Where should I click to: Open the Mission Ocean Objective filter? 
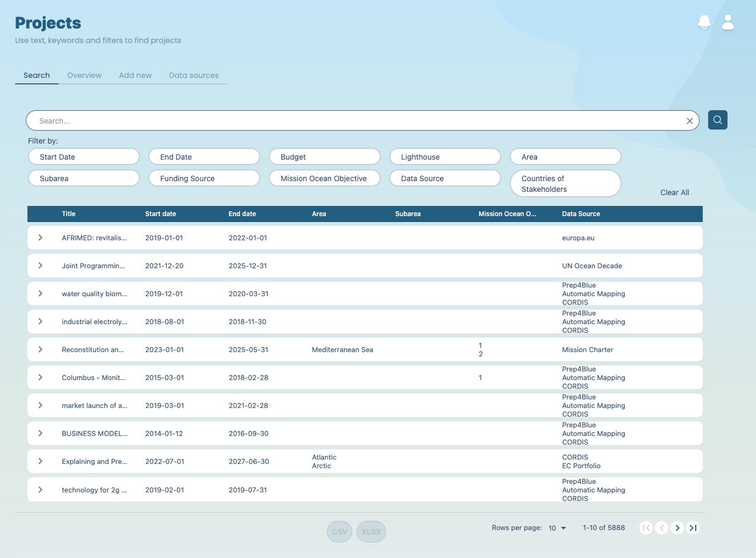325,178
